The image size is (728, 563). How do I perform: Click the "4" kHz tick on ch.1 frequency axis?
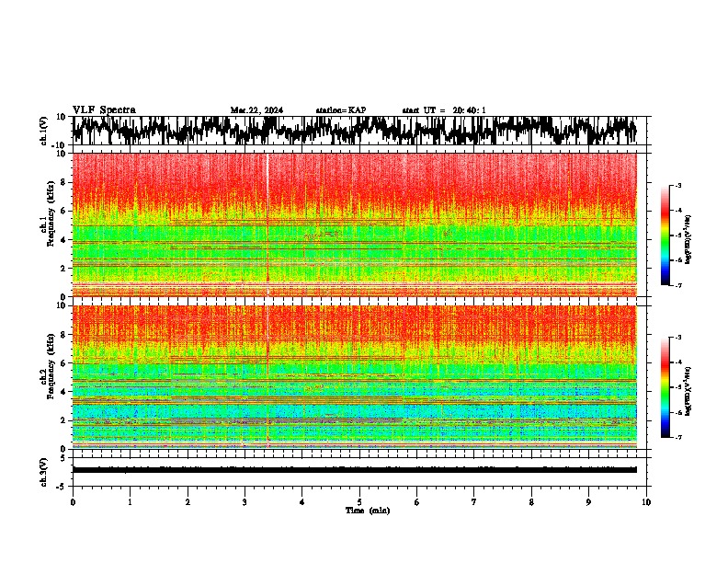point(64,240)
